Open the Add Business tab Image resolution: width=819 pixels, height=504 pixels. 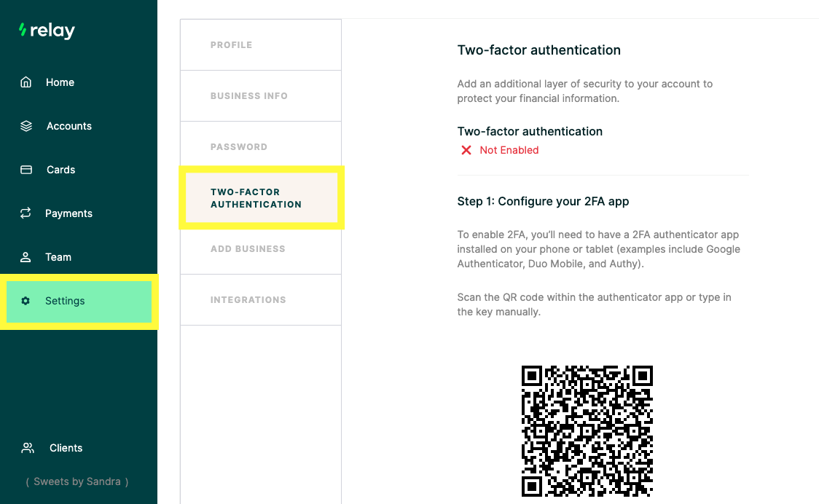(261, 249)
